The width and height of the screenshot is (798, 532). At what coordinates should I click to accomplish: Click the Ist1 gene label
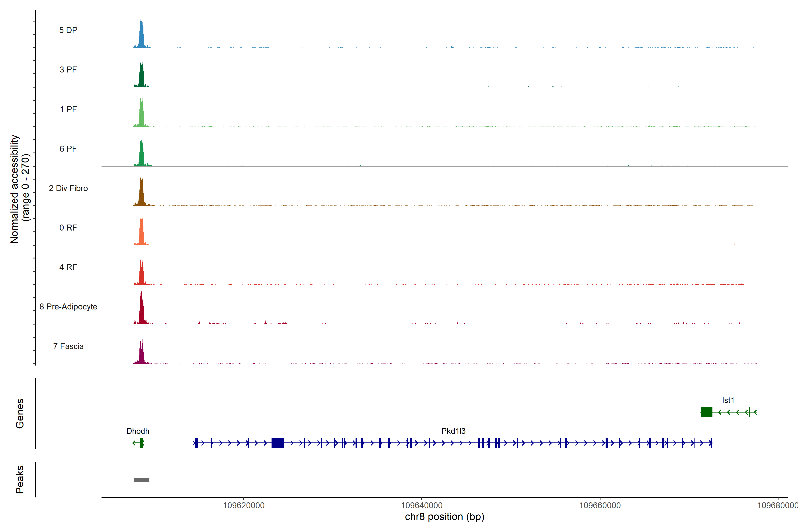point(728,400)
